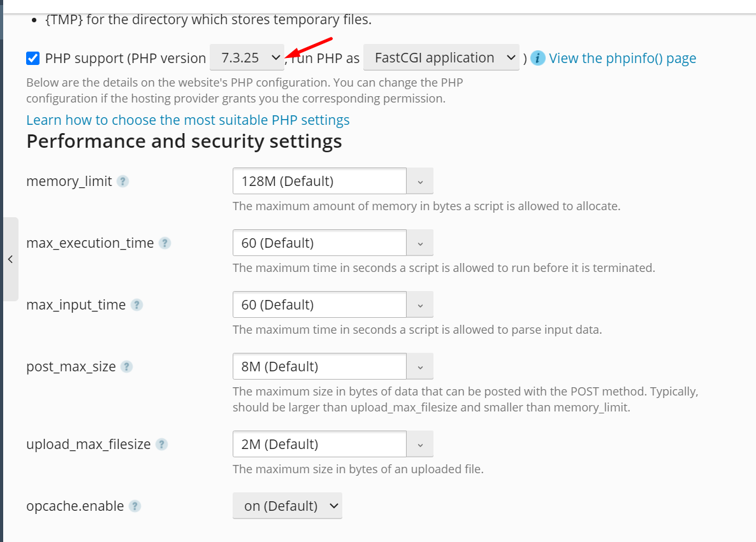
Task: Follow the Learn how to choose PHP settings link
Action: coord(188,120)
